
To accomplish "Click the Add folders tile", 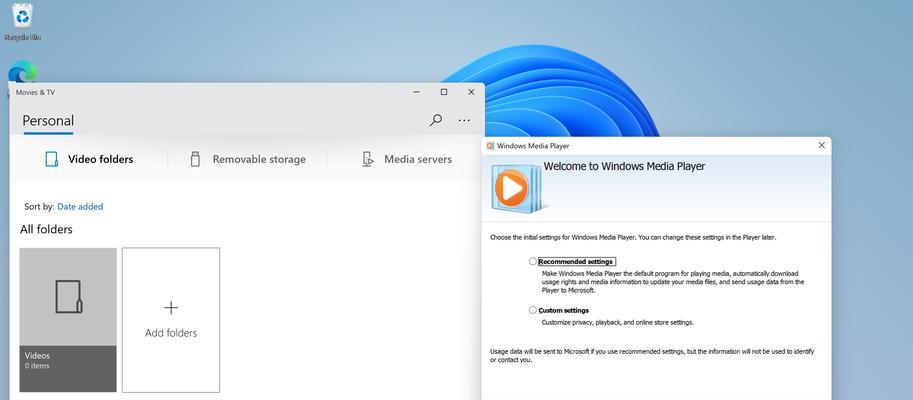I will click(x=171, y=320).
